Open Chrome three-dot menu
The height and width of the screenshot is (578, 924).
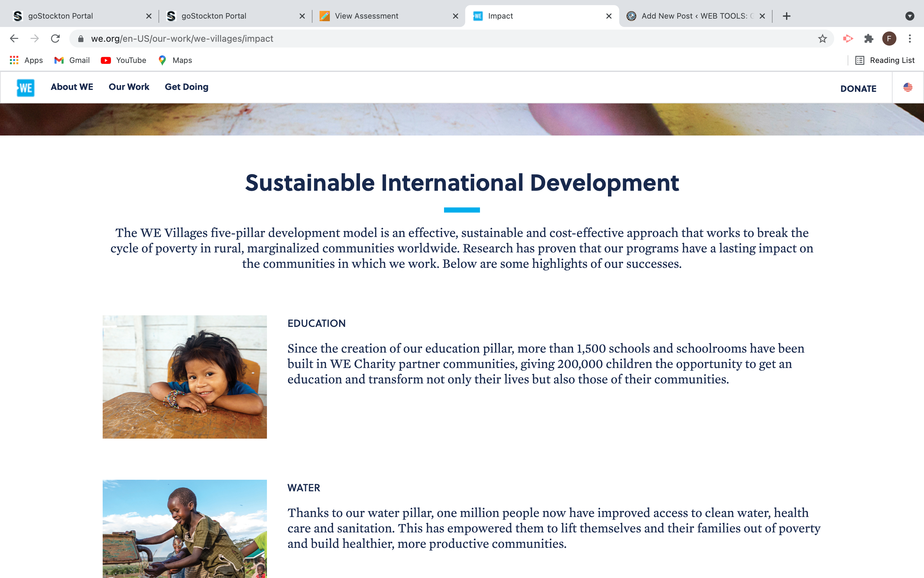(910, 39)
